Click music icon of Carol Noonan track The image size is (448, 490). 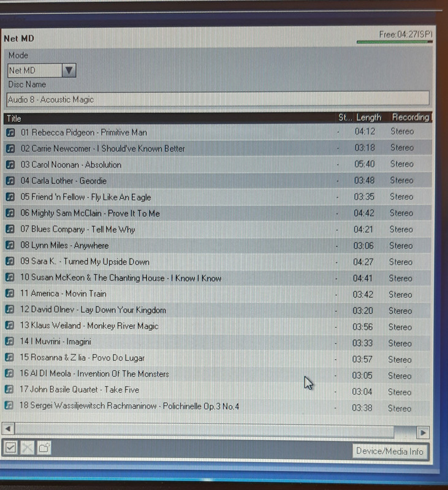point(10,164)
